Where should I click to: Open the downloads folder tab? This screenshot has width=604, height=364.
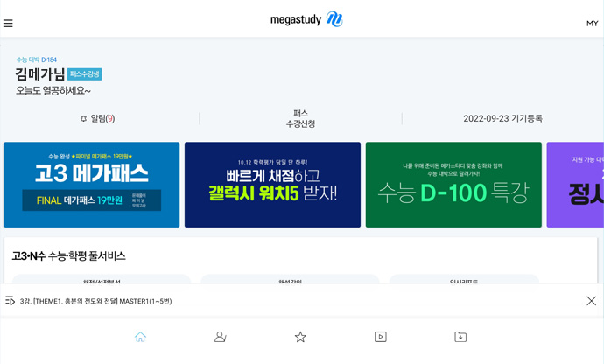pos(460,337)
